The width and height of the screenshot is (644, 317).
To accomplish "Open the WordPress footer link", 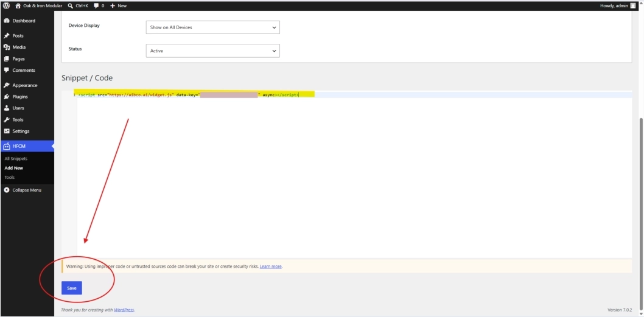I will pos(124,310).
